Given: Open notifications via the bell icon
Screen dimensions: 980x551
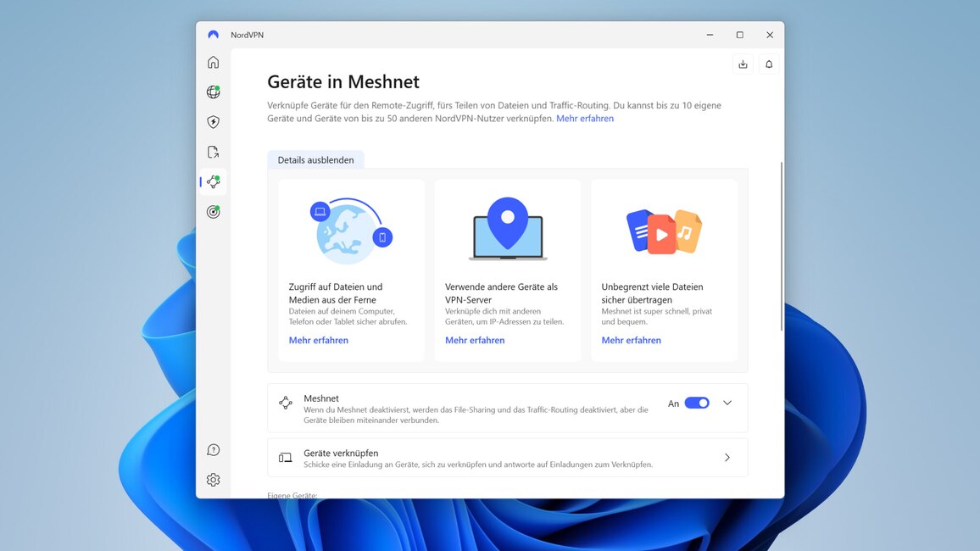Looking at the screenshot, I should pos(769,64).
